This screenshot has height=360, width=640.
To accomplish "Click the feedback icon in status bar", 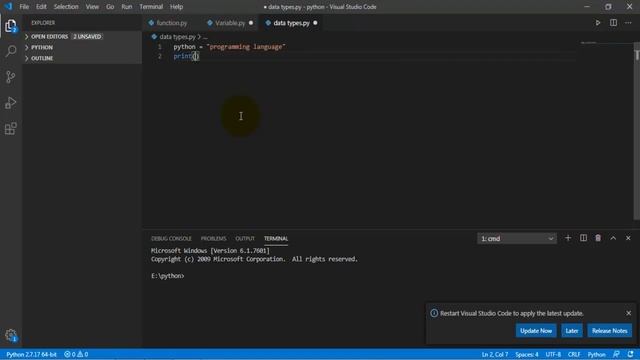I will [x=616, y=354].
